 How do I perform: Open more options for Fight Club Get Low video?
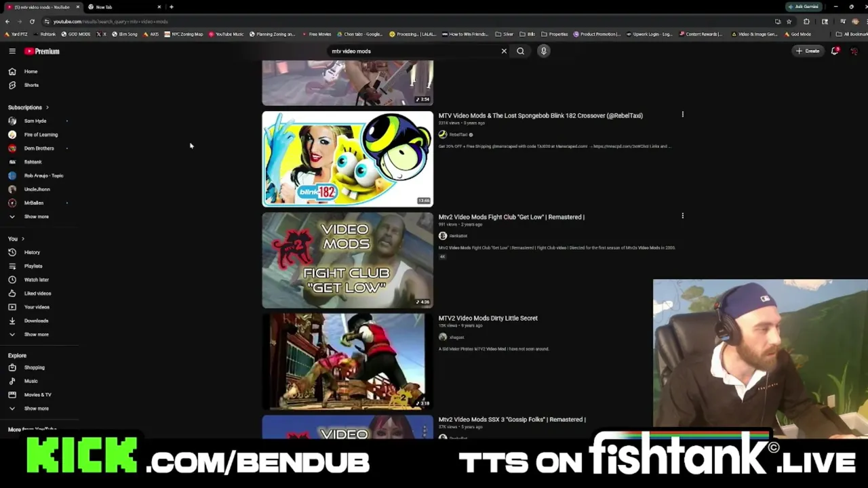(x=682, y=216)
